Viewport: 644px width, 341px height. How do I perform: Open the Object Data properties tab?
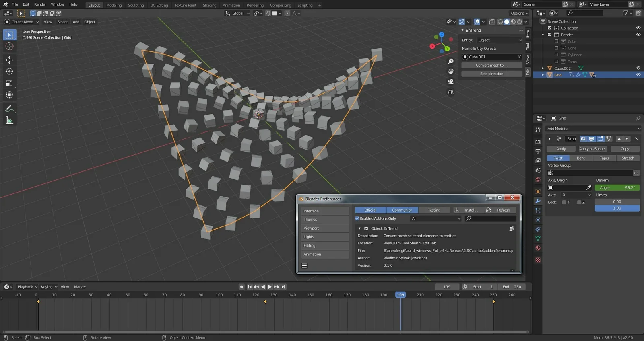coord(538,238)
